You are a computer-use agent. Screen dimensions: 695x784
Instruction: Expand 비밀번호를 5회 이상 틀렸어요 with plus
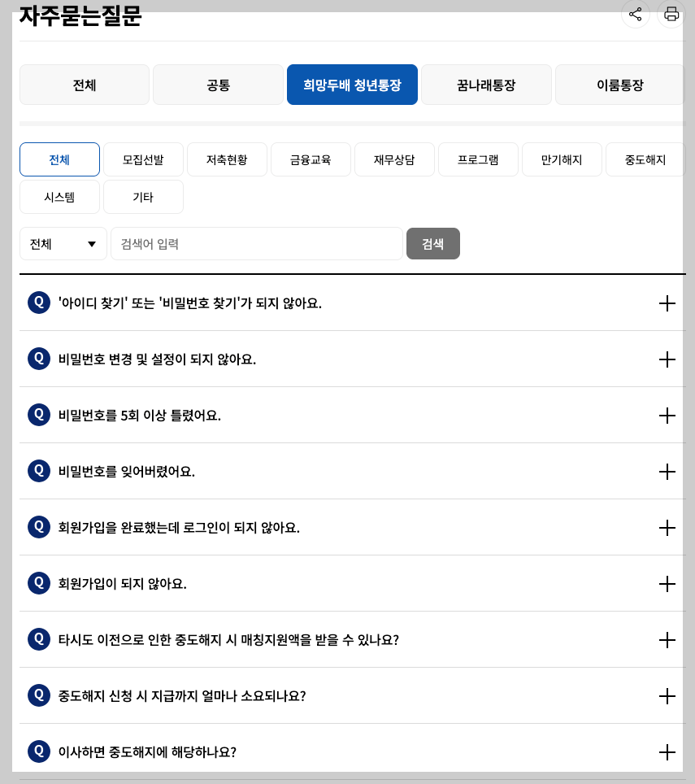(x=667, y=415)
